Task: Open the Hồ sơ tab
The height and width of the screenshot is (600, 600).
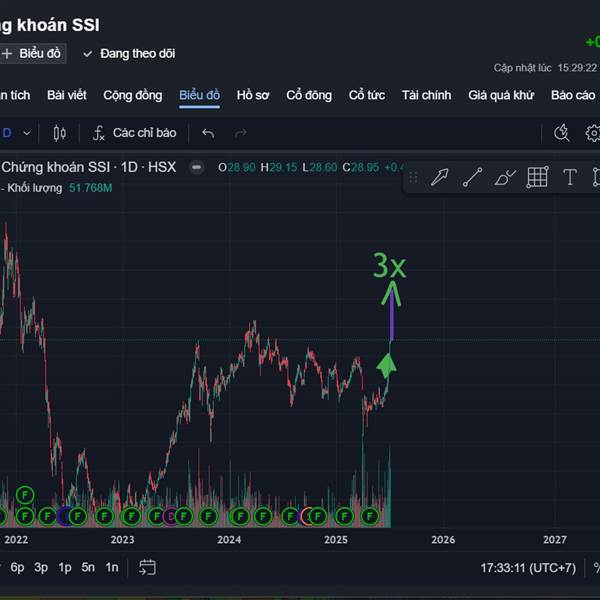Action: (x=253, y=95)
